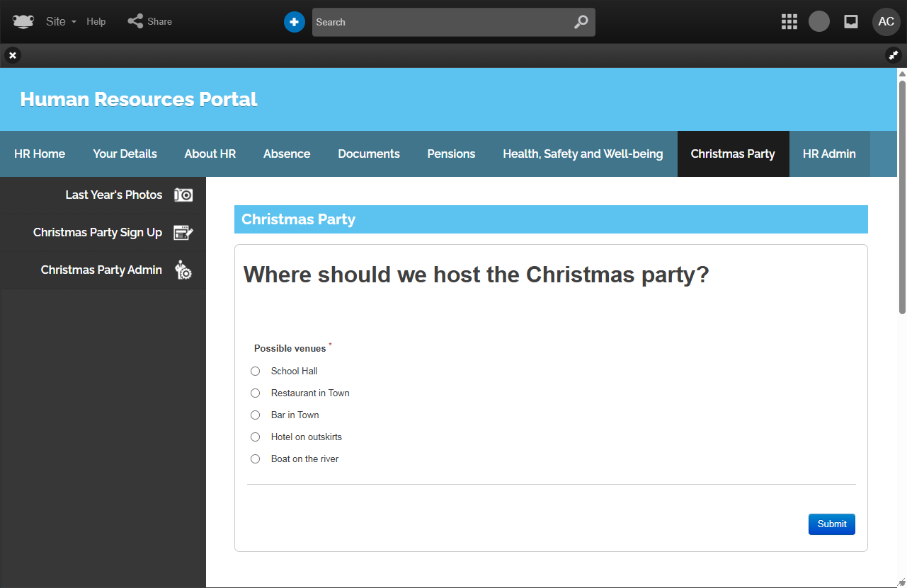Open the apps grid launcher
The image size is (907, 588).
(x=789, y=22)
